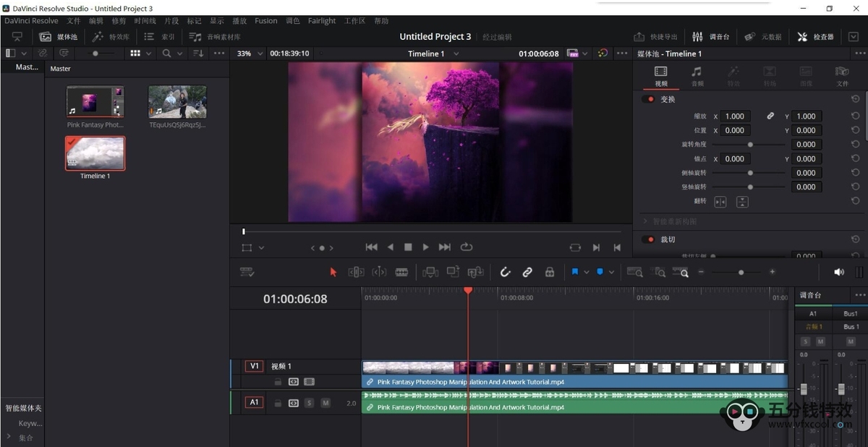The width and height of the screenshot is (868, 447).
Task: Click the Insert clip icon
Action: pyautogui.click(x=430, y=272)
